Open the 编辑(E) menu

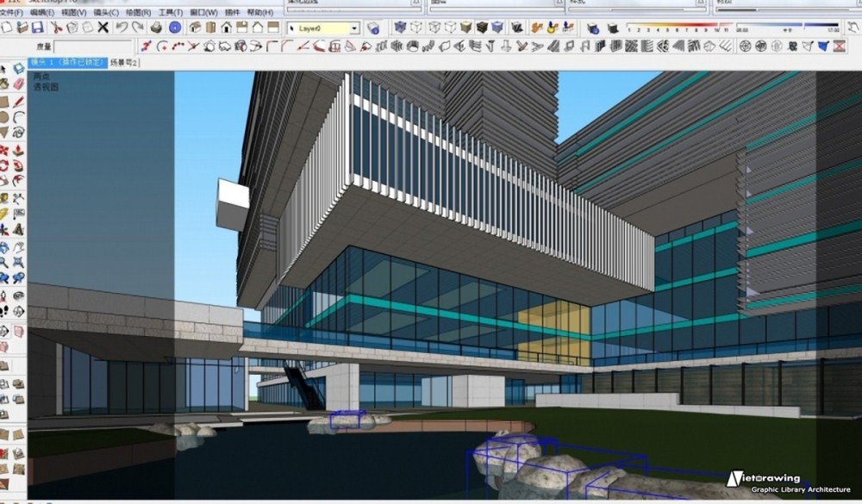(42, 12)
